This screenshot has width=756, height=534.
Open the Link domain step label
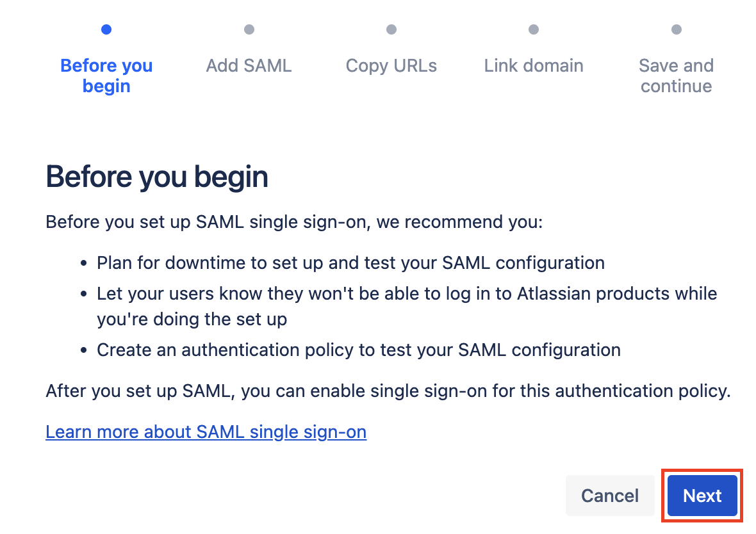click(x=534, y=66)
